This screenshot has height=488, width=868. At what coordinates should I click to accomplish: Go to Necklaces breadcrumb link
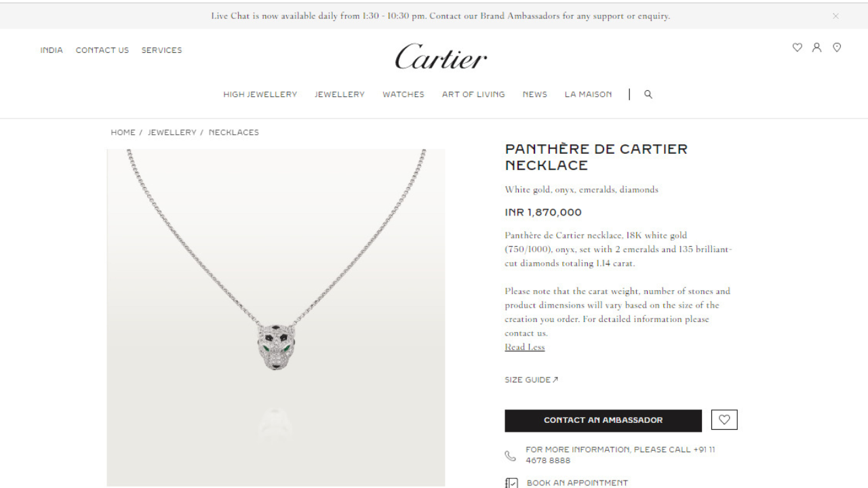point(234,132)
